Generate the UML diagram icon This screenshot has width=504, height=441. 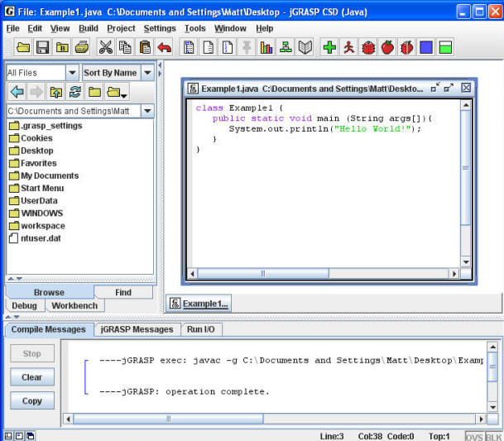[x=286, y=47]
